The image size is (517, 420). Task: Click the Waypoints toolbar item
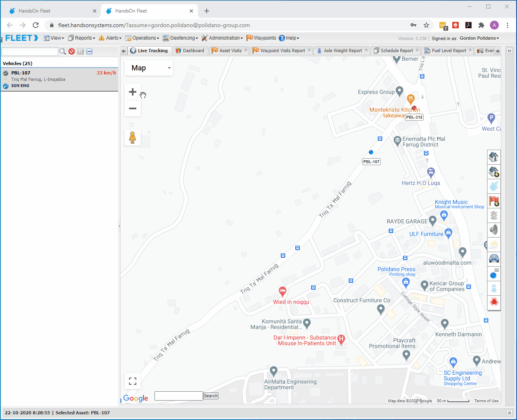coord(261,38)
